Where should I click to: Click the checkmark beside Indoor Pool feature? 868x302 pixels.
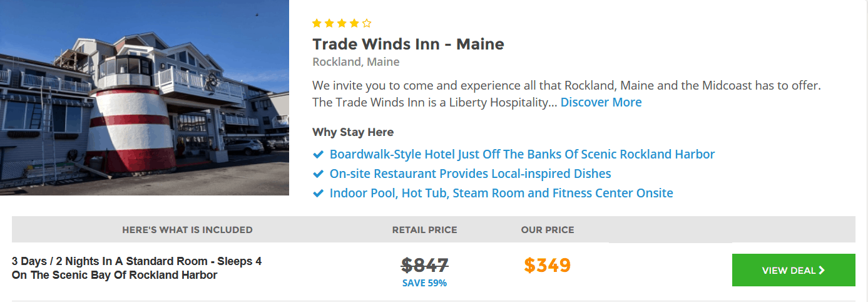tap(318, 193)
